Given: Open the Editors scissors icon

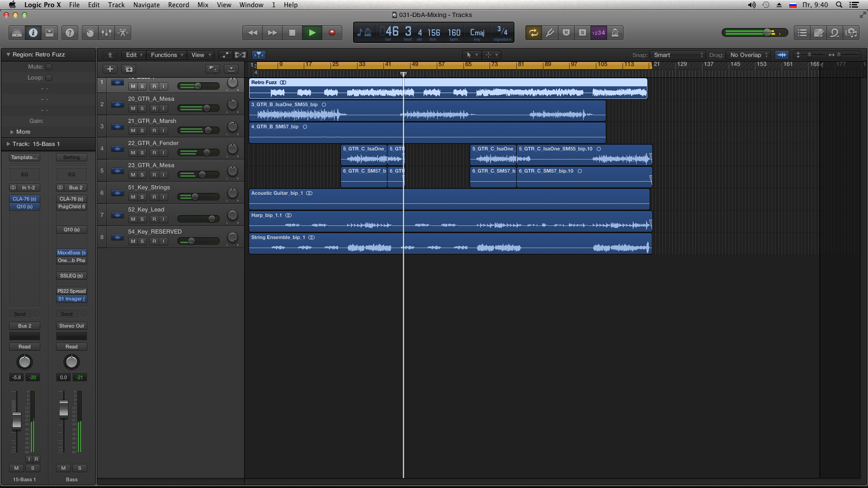Looking at the screenshot, I should pos(123,33).
